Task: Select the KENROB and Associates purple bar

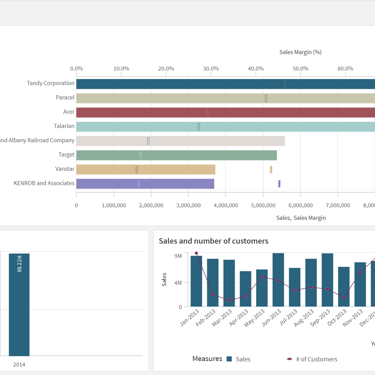Action: tap(145, 184)
